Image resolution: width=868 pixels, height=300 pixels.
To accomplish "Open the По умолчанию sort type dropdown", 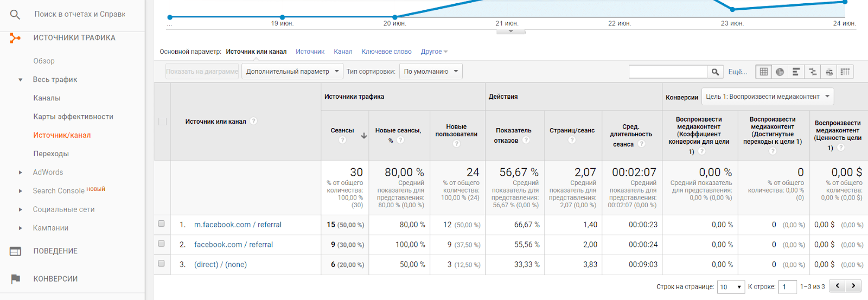I will [431, 72].
